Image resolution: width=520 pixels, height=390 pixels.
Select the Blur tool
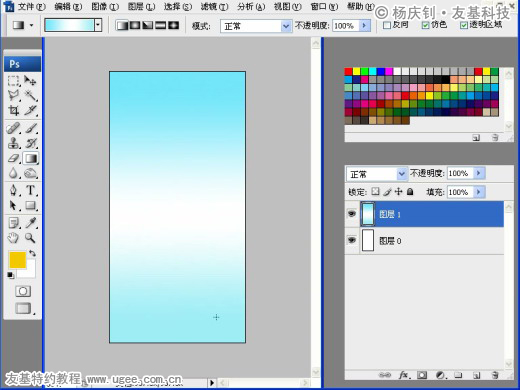pos(13,173)
